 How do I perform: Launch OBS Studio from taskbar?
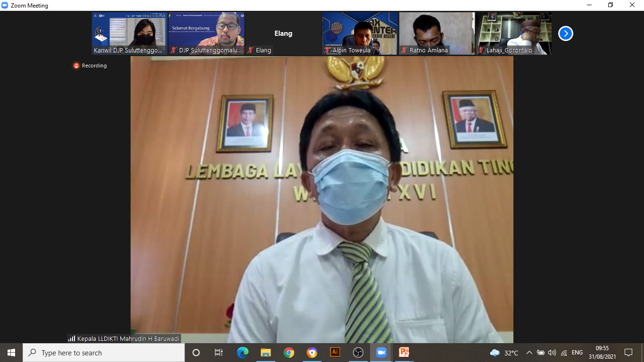coord(358,353)
